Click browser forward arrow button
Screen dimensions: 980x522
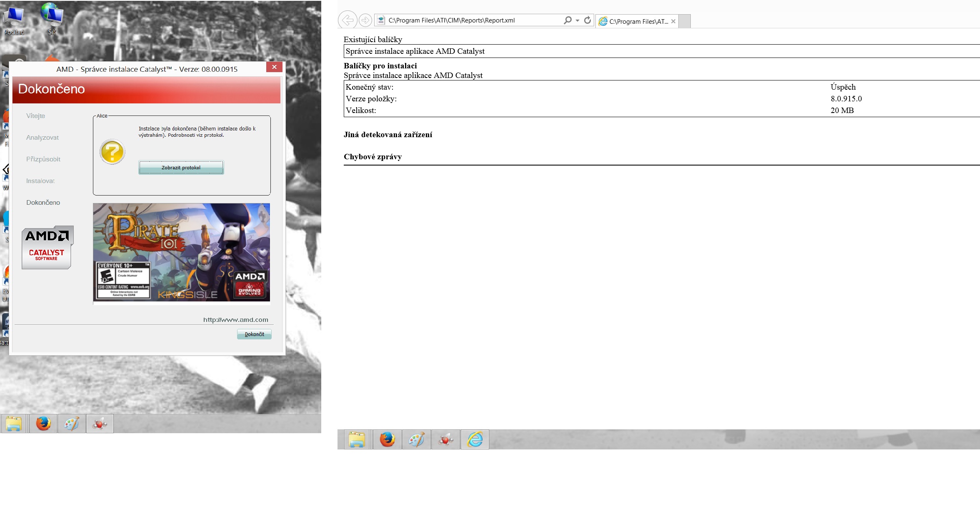click(x=365, y=20)
